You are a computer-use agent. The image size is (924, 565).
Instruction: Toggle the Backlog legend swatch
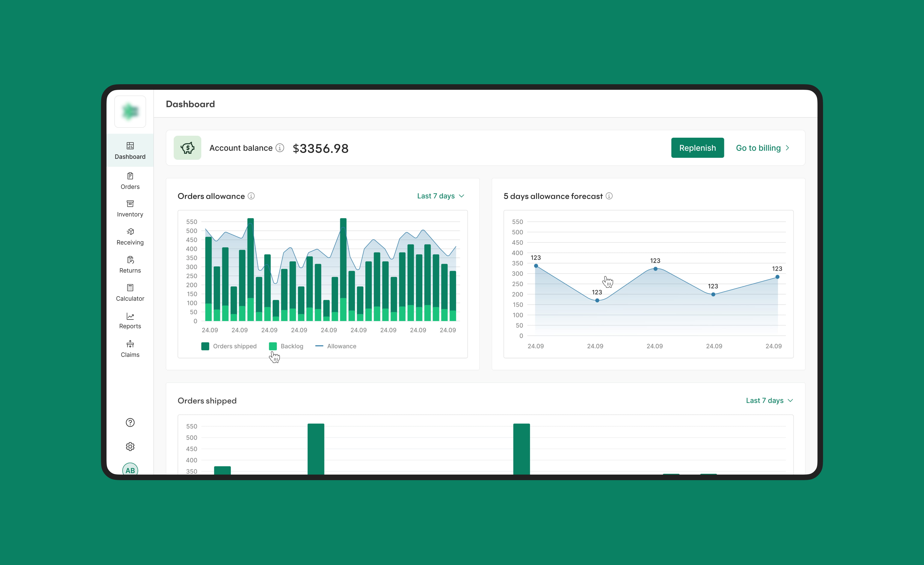(x=273, y=346)
